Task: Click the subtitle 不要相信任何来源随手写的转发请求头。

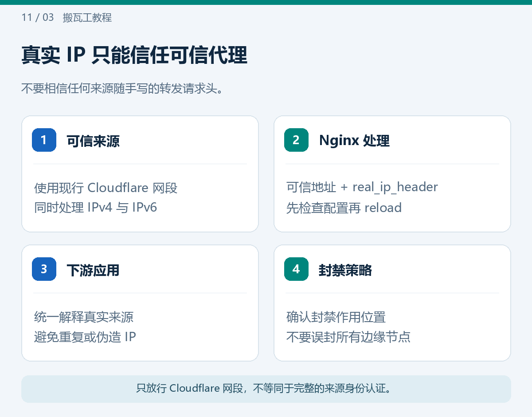Action: point(122,88)
